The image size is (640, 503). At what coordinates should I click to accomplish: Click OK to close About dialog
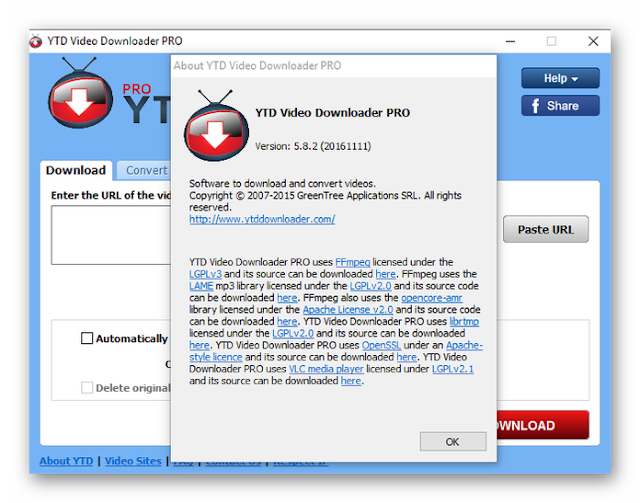click(x=453, y=442)
